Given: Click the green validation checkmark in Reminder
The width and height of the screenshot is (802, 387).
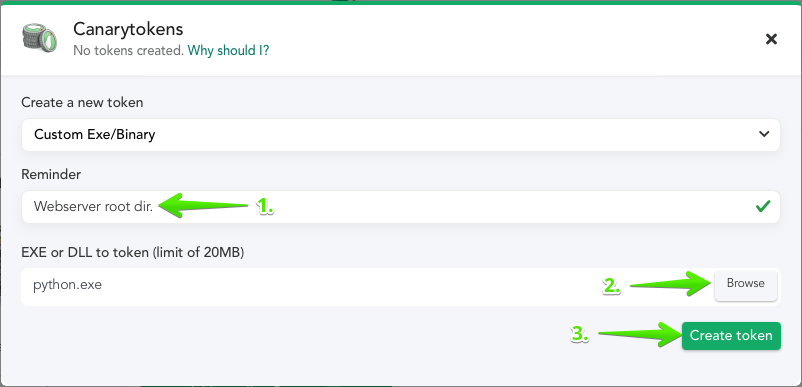Looking at the screenshot, I should point(763,207).
